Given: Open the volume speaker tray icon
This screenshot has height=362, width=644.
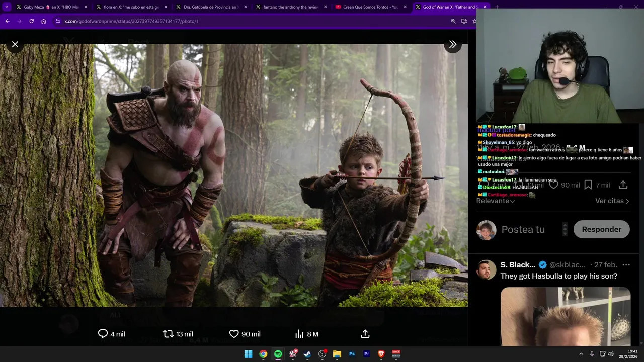Looking at the screenshot, I should (611, 354).
